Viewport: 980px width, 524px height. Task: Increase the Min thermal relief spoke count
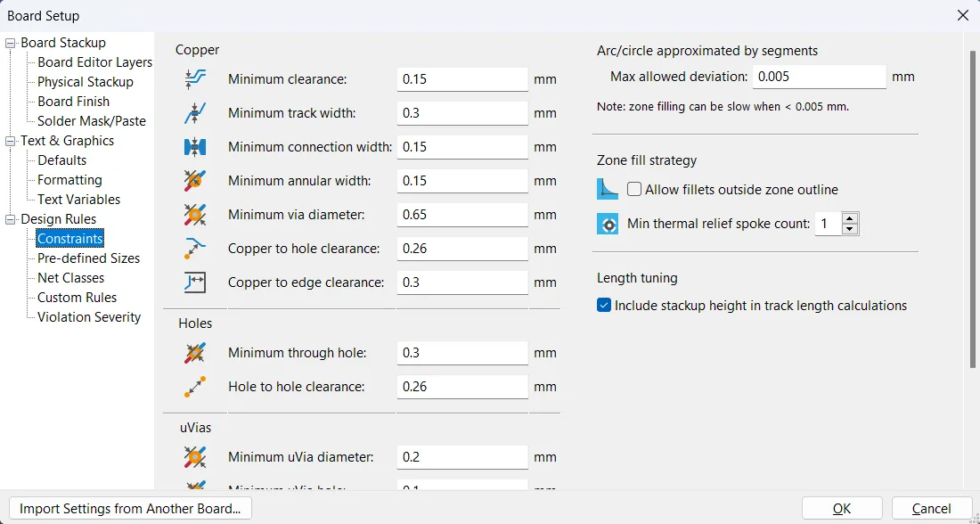pos(850,218)
